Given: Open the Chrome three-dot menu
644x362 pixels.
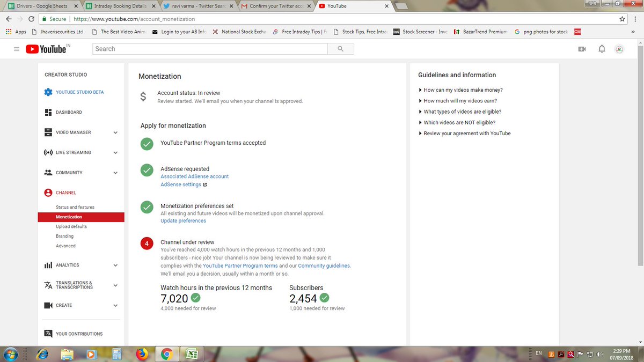Looking at the screenshot, I should pos(635,19).
